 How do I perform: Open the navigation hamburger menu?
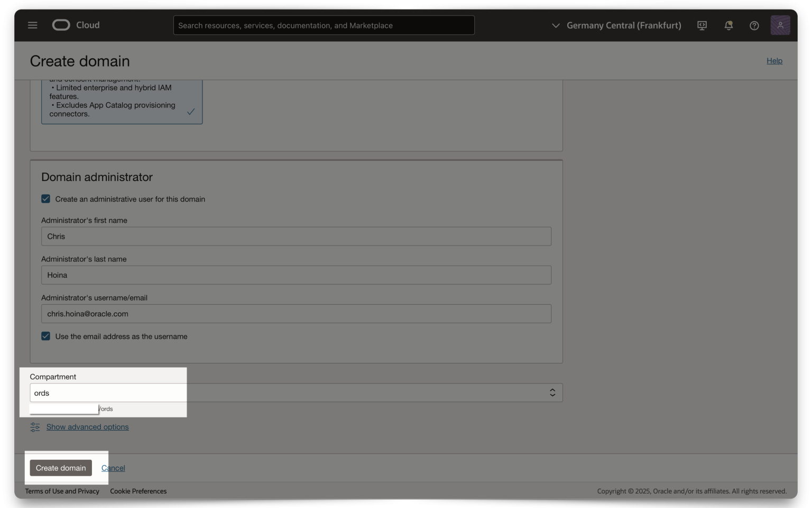(x=32, y=25)
